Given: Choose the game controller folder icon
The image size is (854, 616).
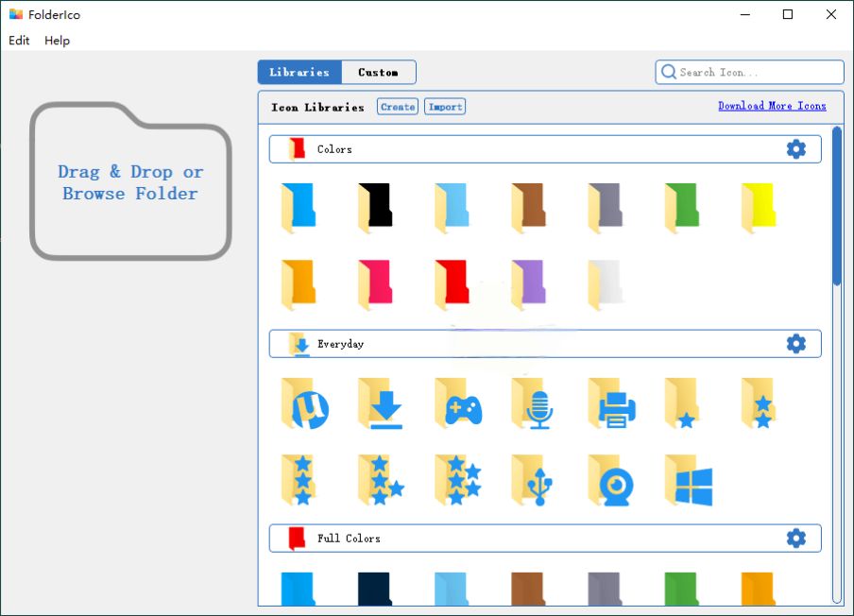Looking at the screenshot, I should tap(458, 403).
